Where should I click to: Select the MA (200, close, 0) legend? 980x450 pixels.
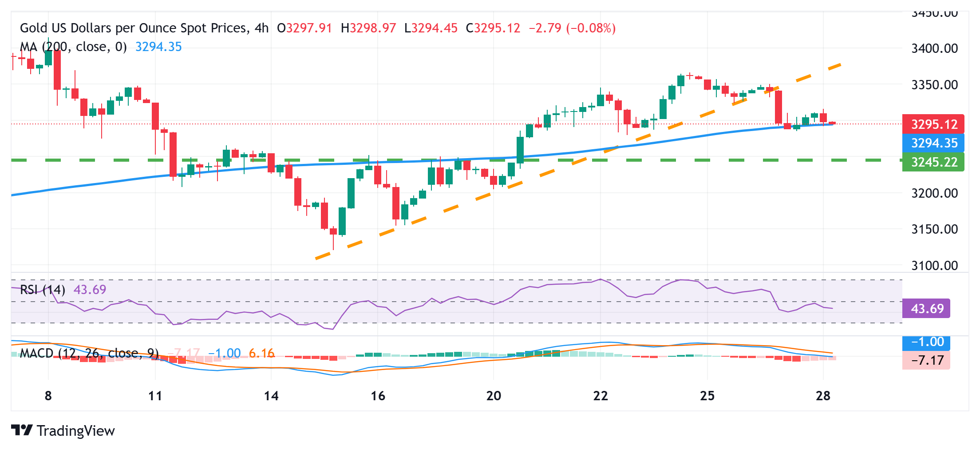(x=73, y=47)
